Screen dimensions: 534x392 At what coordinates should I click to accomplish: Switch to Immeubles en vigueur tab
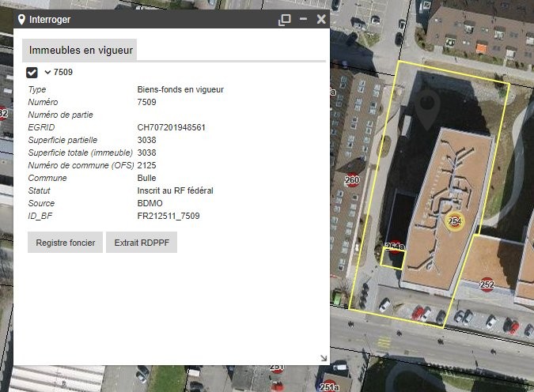pos(80,50)
